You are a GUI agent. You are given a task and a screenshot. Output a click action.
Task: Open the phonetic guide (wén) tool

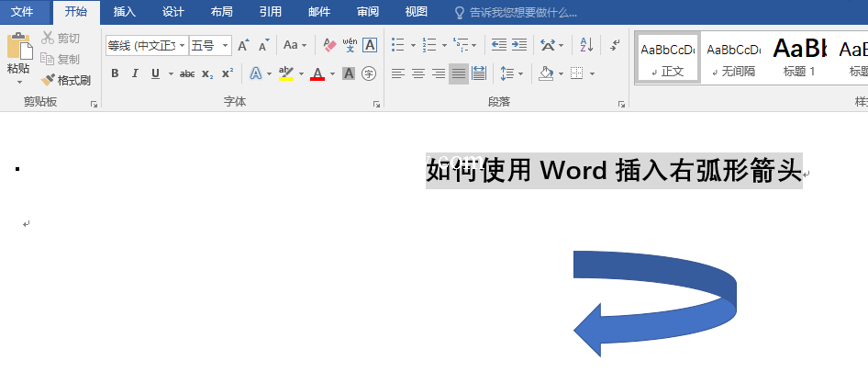pos(350,45)
